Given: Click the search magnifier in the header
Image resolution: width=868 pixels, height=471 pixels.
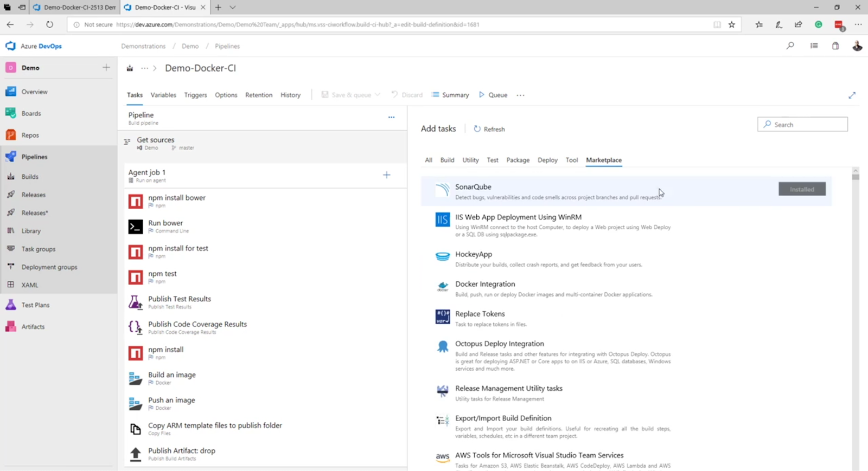Looking at the screenshot, I should tap(790, 46).
